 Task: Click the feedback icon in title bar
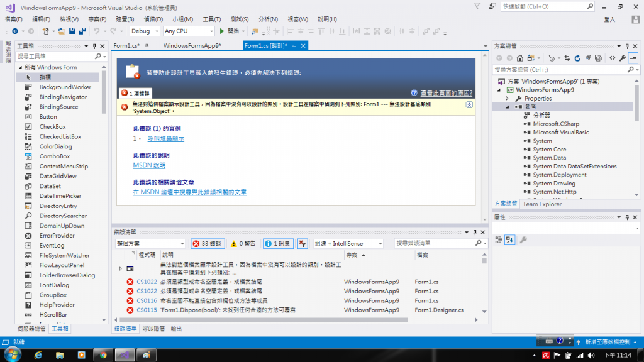click(492, 6)
